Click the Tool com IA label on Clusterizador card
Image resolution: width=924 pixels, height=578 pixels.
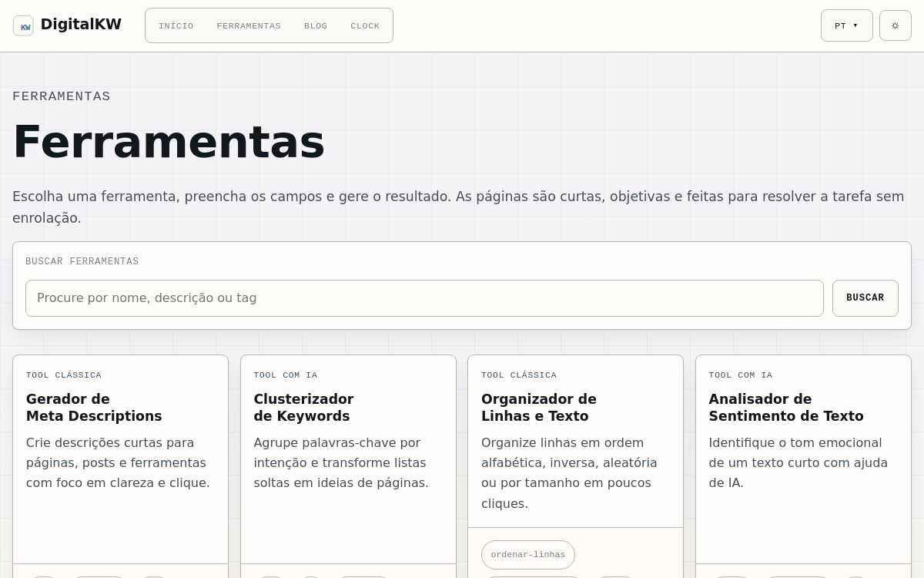click(286, 375)
